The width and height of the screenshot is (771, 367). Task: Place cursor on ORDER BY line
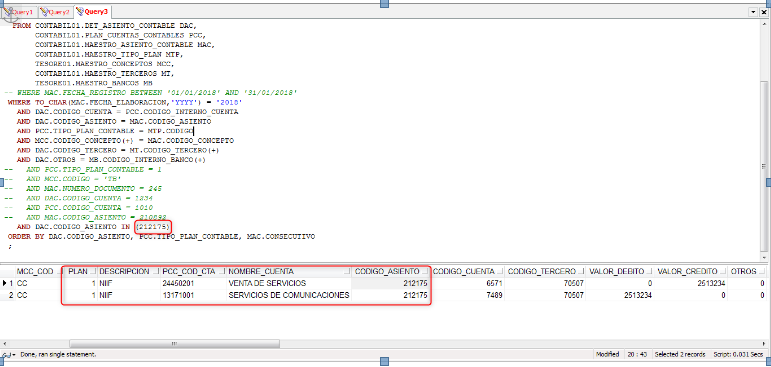tap(161, 237)
